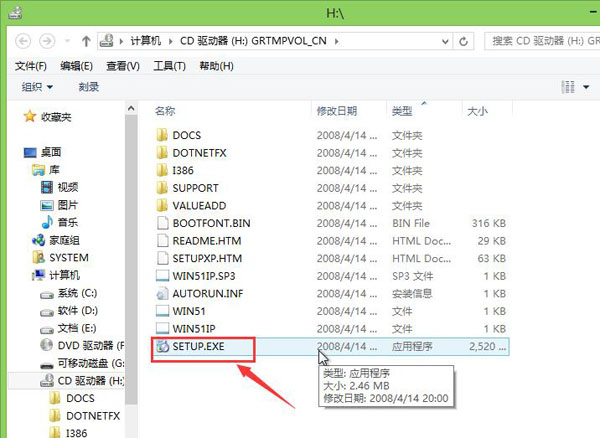The width and height of the screenshot is (600, 438).
Task: Click the 安装信息 type cell of AUTORUN.INF
Action: click(x=412, y=293)
